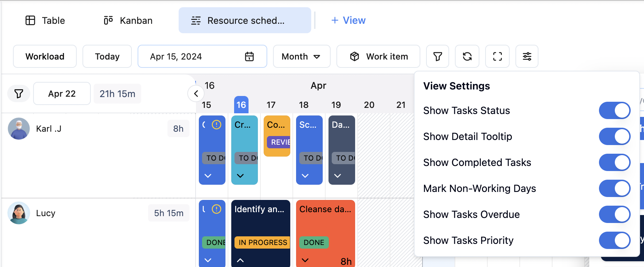The image size is (644, 267).
Task: Disable Show Tasks Status toggle
Action: (x=614, y=110)
